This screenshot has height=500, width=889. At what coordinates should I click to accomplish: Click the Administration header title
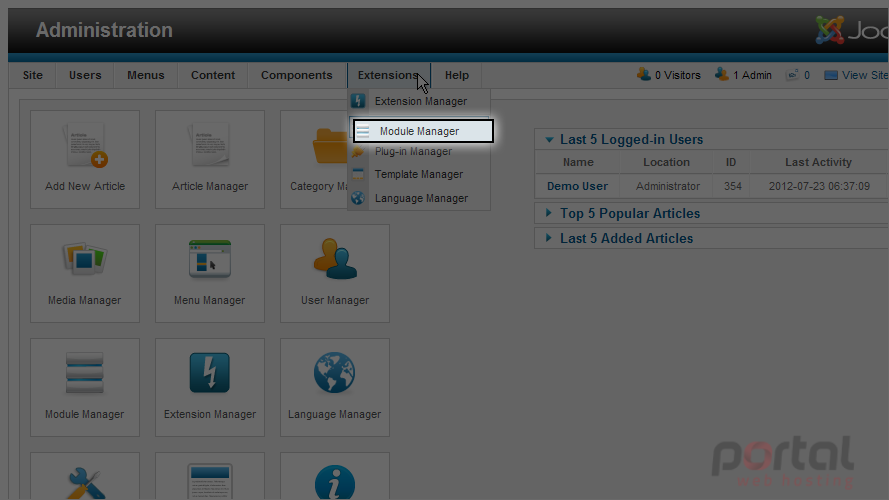click(x=104, y=30)
